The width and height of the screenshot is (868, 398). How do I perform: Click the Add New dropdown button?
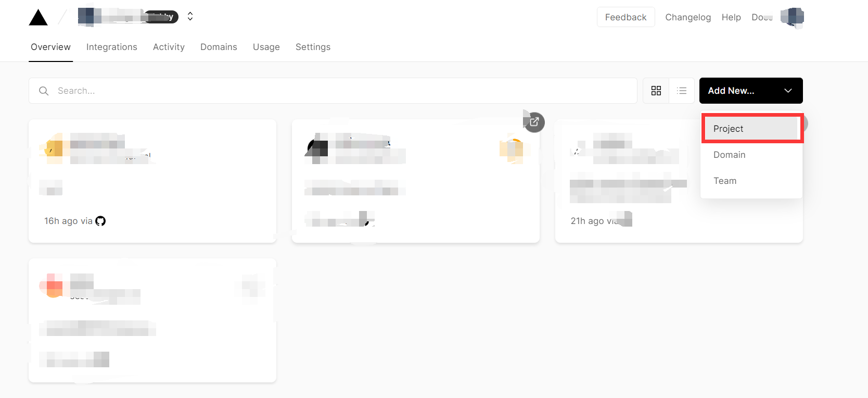pos(750,91)
